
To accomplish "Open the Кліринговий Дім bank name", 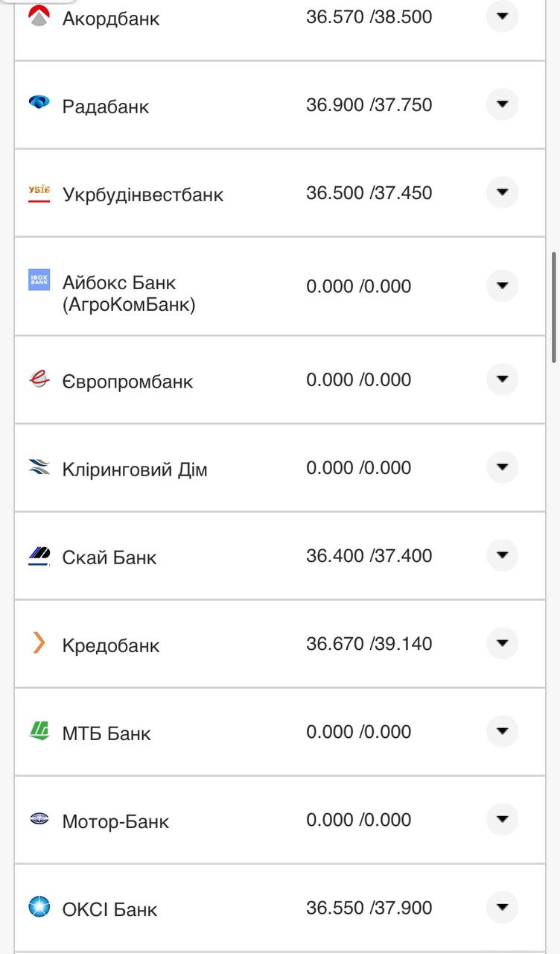I will point(135,470).
